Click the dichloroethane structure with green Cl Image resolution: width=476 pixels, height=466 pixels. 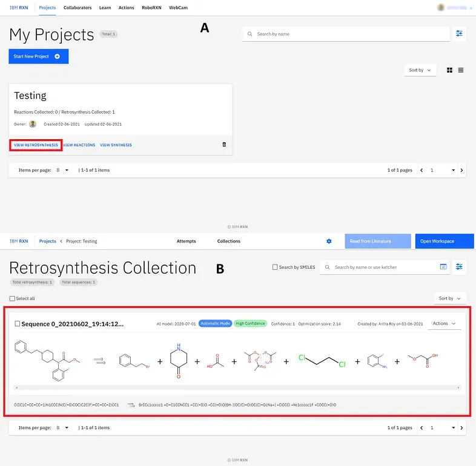[x=322, y=361]
